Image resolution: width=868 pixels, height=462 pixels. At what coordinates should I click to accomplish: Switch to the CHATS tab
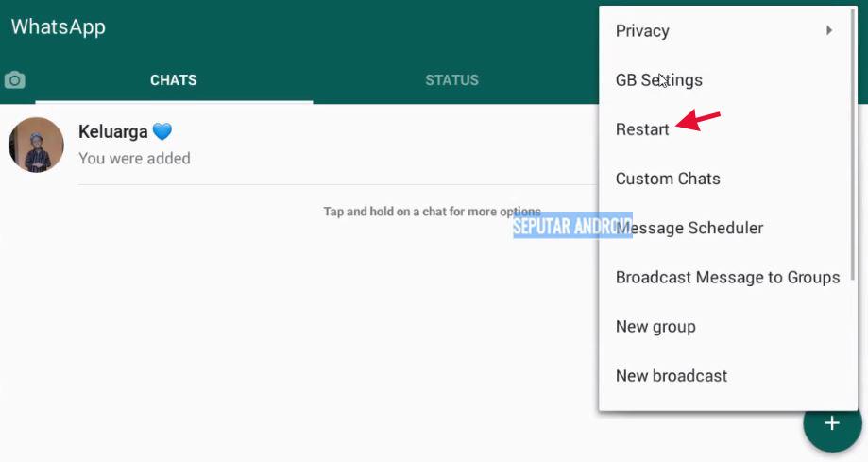[173, 80]
